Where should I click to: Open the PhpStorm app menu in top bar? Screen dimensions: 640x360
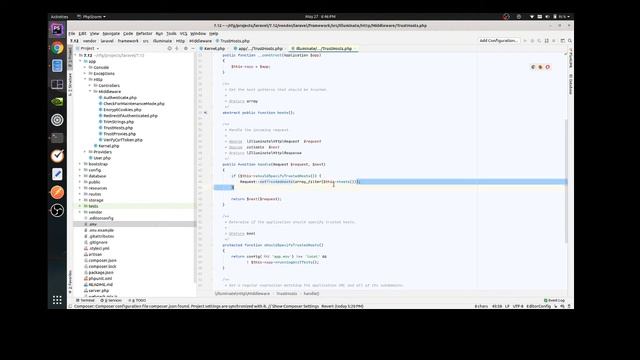[91, 17]
